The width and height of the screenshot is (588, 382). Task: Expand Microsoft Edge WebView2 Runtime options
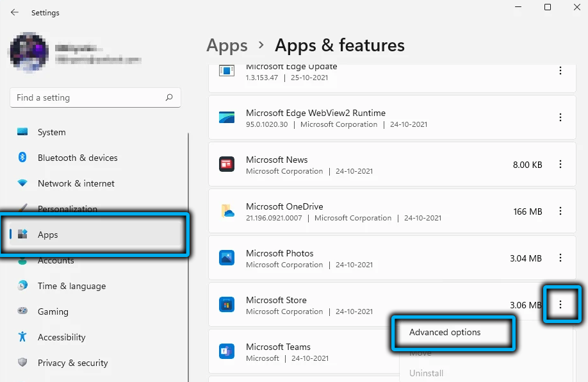pos(560,117)
